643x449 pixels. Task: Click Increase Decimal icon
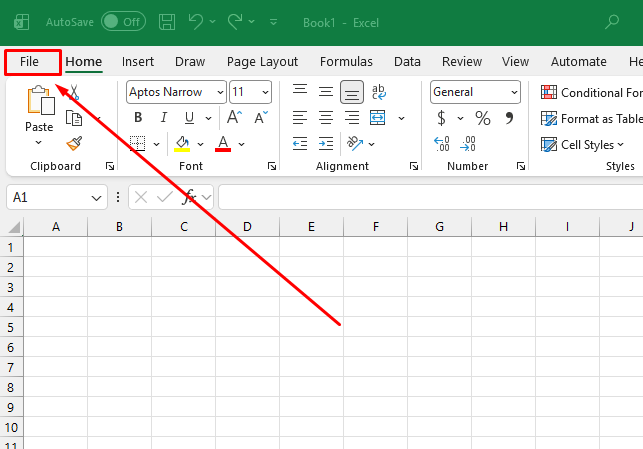pos(442,144)
